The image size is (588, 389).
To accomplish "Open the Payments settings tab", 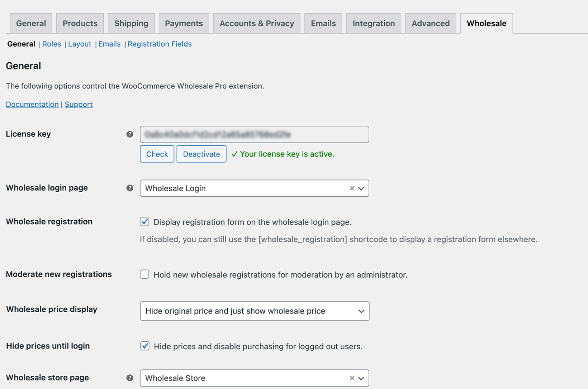I will [184, 23].
